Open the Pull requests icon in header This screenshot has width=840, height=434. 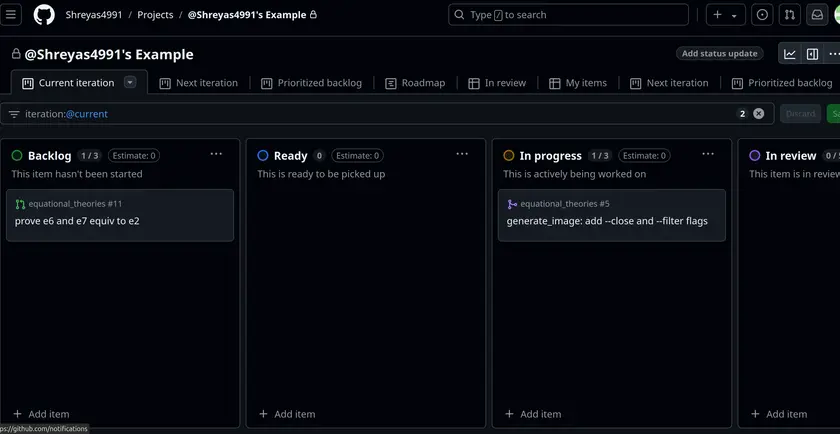click(x=790, y=15)
